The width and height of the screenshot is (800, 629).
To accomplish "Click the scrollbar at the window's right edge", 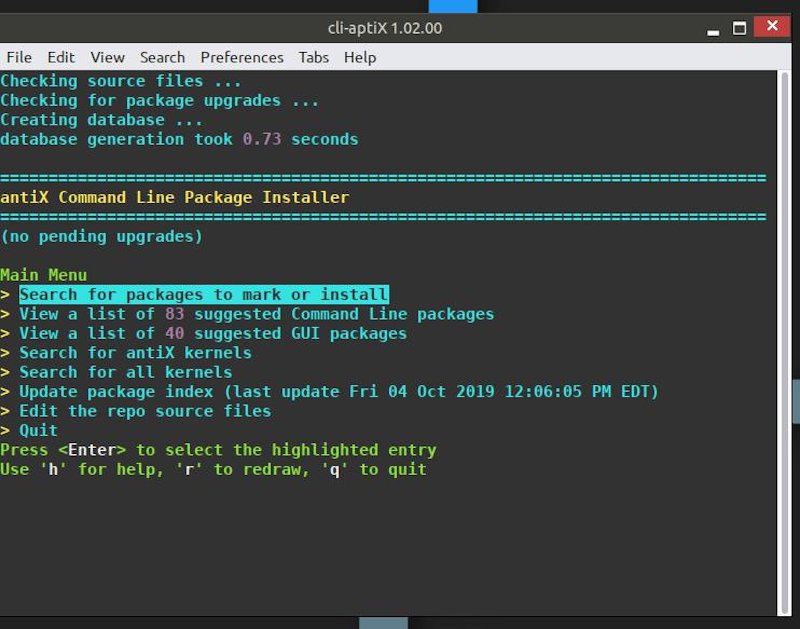I will tap(785, 300).
